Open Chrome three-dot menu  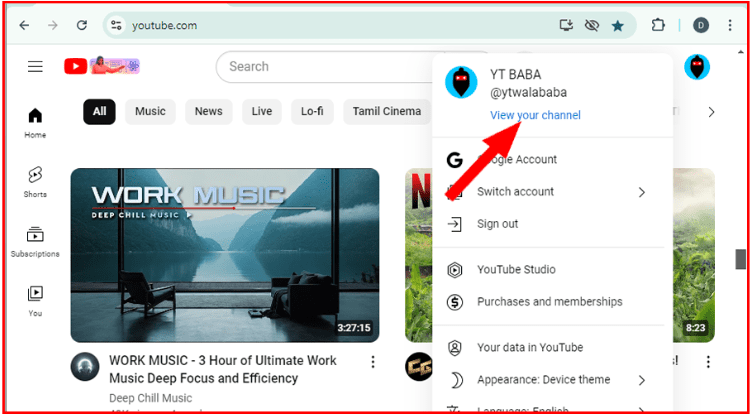pyautogui.click(x=730, y=25)
